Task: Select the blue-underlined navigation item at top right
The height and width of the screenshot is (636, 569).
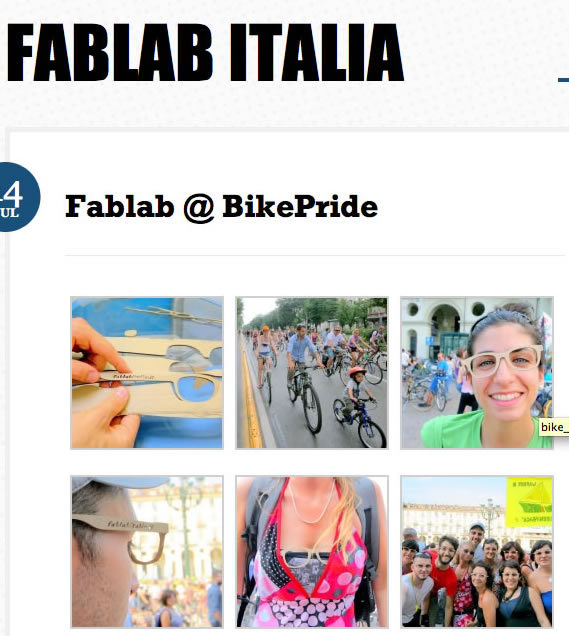Action: tap(563, 80)
